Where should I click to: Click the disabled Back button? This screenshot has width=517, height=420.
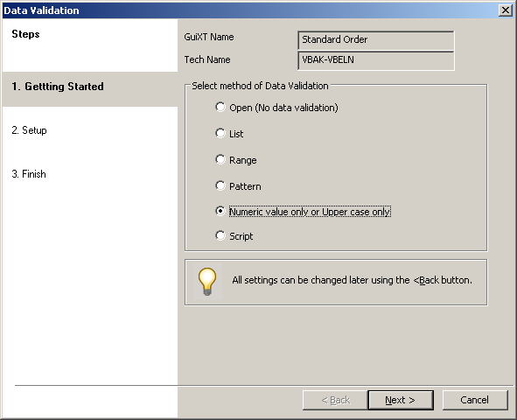335,400
